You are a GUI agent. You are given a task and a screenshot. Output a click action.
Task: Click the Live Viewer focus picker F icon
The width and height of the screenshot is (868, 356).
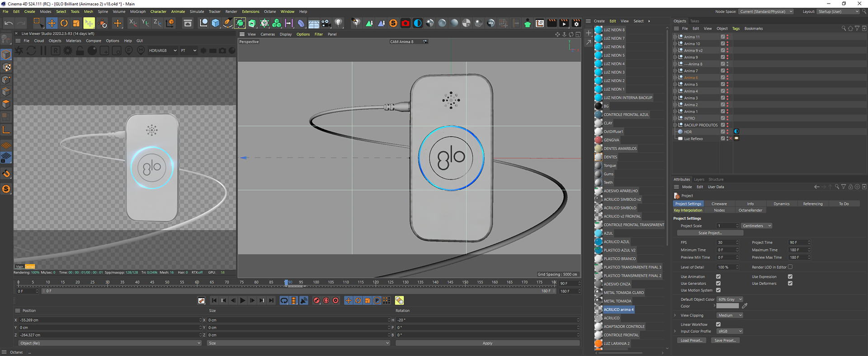point(129,51)
